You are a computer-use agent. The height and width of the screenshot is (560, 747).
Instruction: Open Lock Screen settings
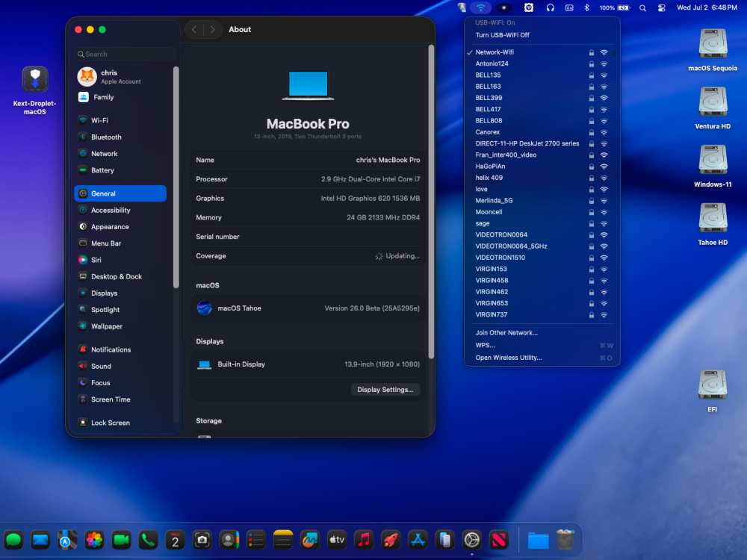click(x=120, y=423)
